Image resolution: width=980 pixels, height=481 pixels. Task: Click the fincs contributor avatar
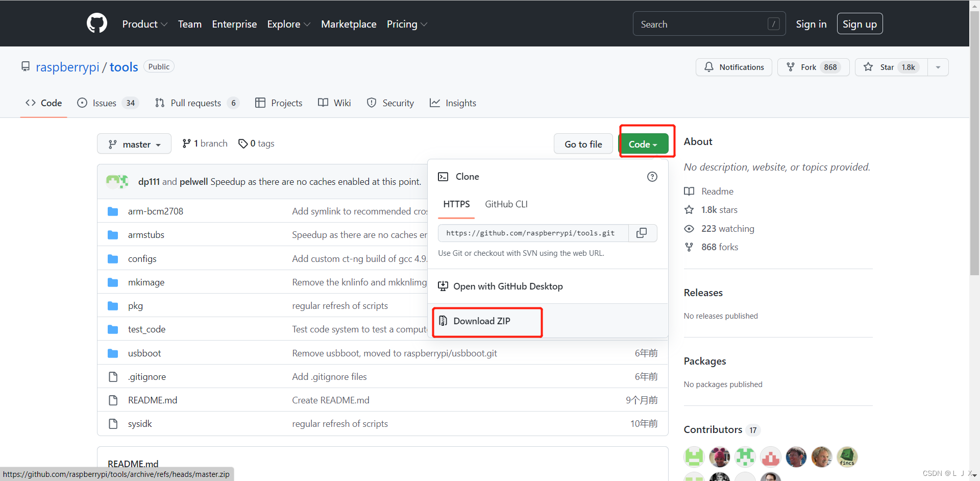tap(847, 456)
